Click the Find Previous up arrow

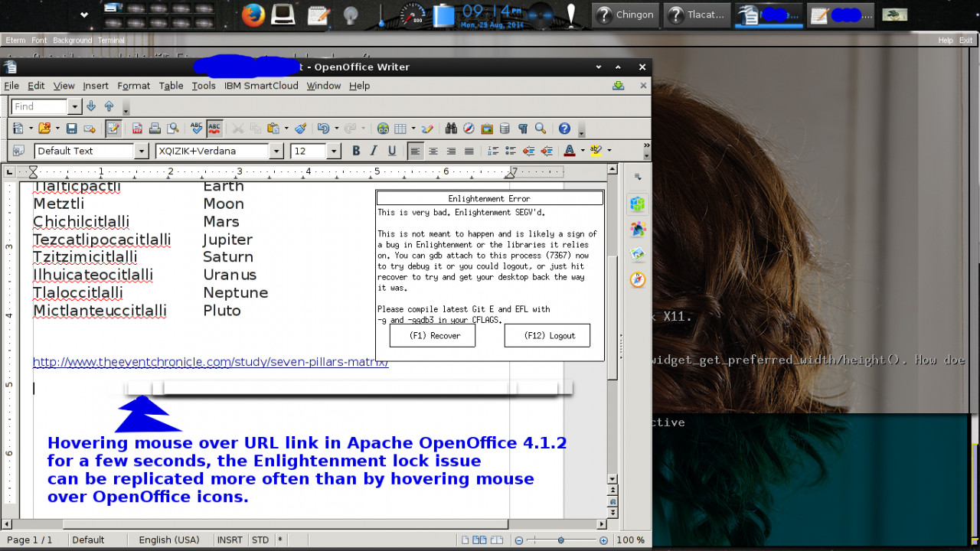[109, 106]
